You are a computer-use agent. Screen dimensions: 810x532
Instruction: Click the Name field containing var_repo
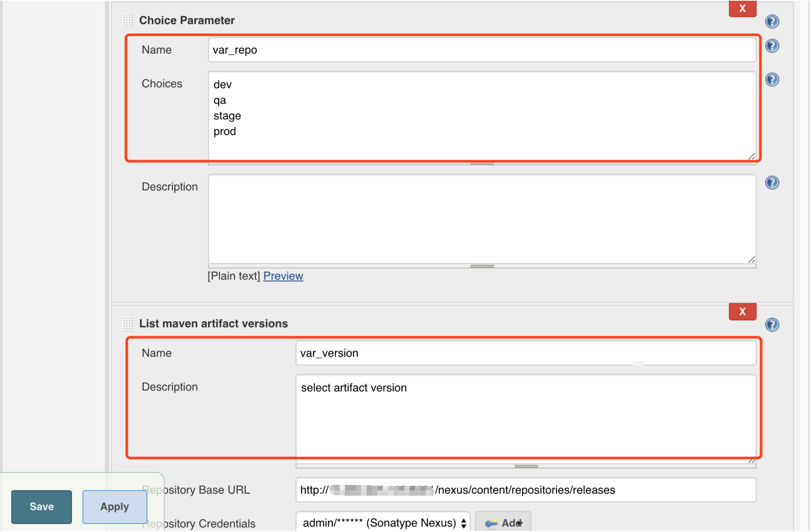[x=482, y=50]
